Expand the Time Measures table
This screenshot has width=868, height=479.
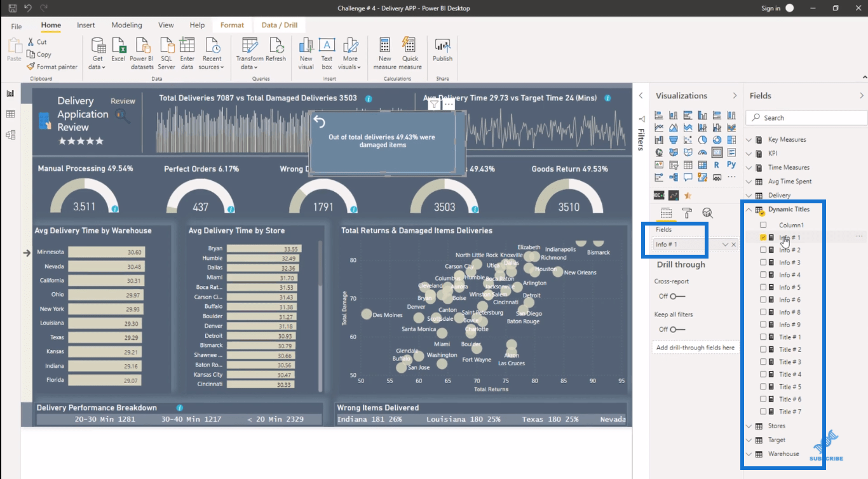(749, 167)
